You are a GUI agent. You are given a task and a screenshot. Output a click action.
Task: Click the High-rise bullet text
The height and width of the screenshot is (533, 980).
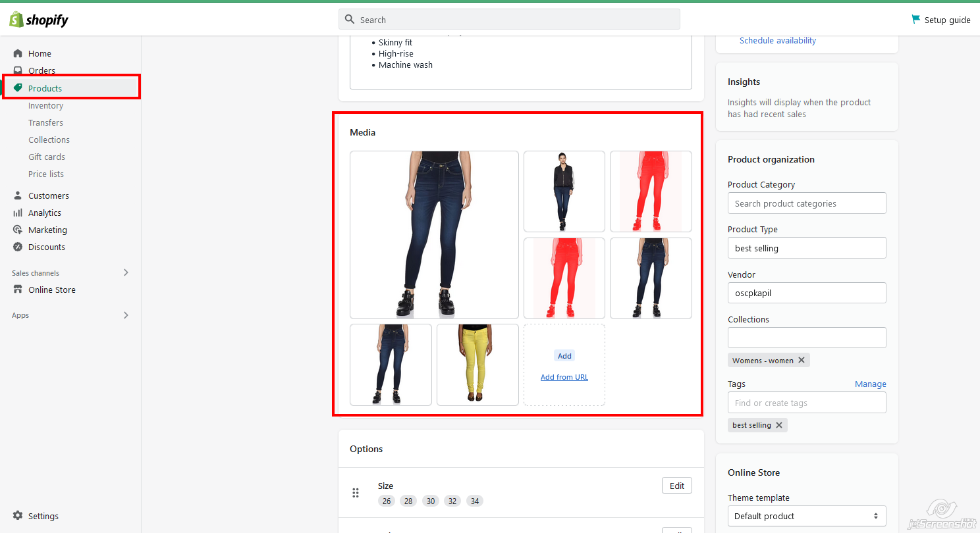pos(396,53)
